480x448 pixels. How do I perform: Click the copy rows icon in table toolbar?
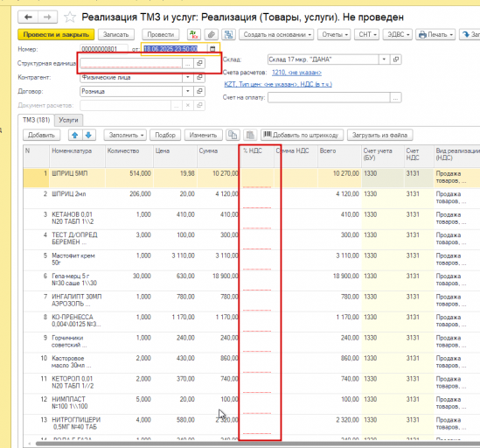coord(233,135)
